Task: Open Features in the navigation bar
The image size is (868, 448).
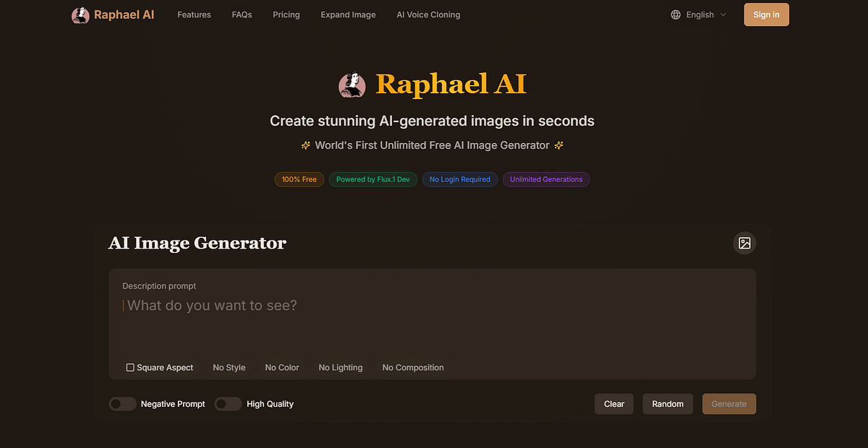Action: 194,14
